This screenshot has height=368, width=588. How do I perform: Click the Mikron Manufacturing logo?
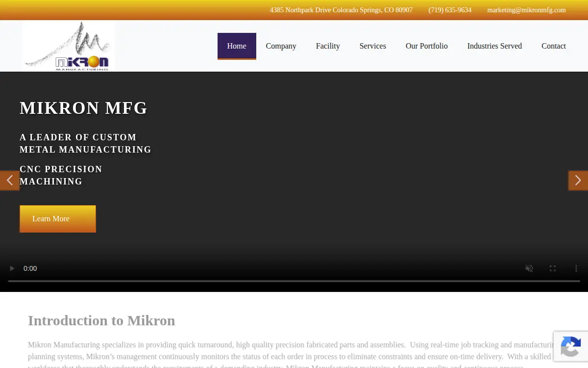pyautogui.click(x=69, y=46)
